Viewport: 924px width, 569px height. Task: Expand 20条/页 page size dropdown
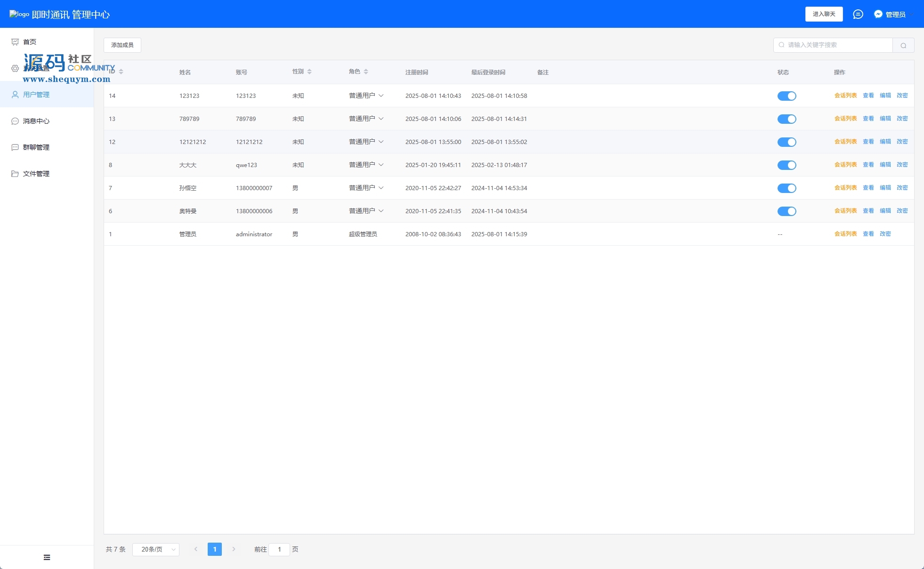point(155,549)
